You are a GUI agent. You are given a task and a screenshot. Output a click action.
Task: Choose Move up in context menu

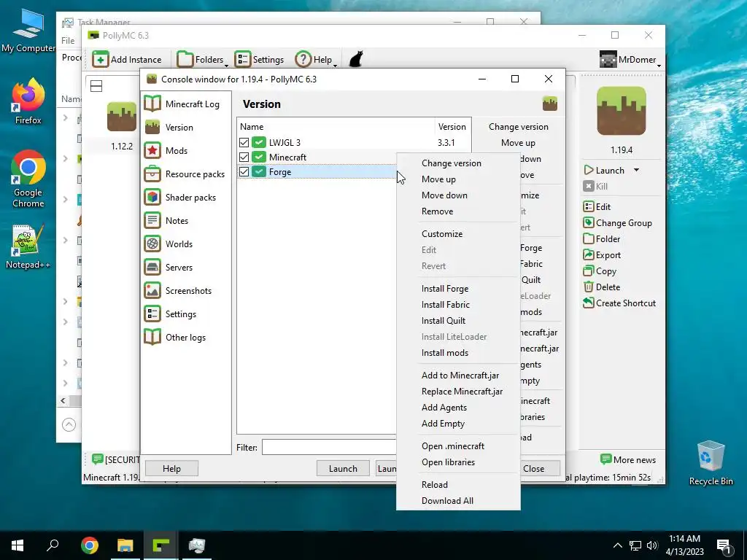438,179
